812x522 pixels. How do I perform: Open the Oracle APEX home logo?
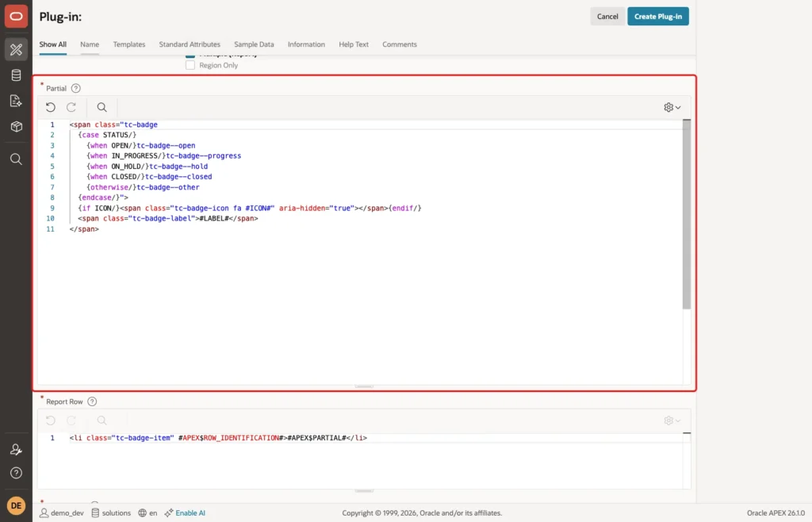click(x=16, y=17)
